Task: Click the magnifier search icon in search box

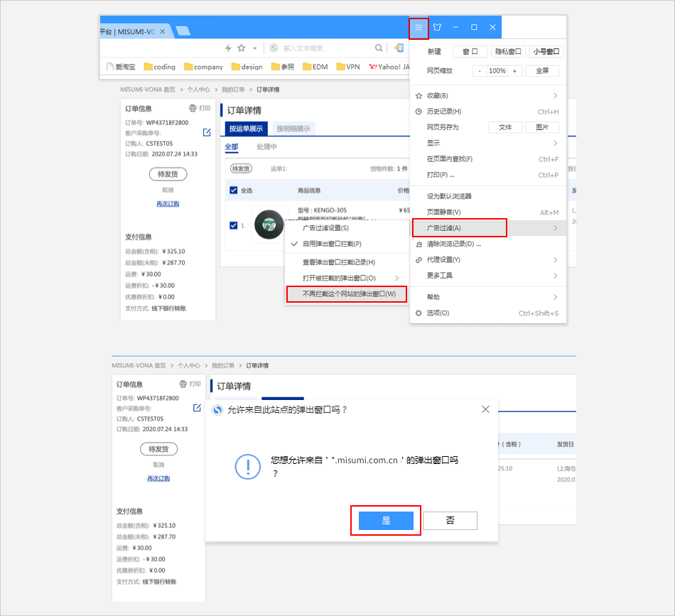Action: [379, 48]
